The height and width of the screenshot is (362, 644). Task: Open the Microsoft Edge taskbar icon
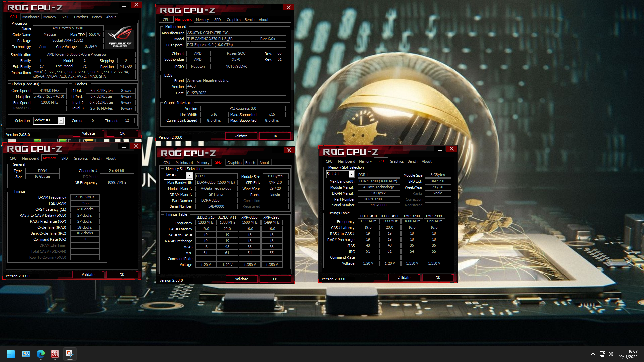point(41,354)
